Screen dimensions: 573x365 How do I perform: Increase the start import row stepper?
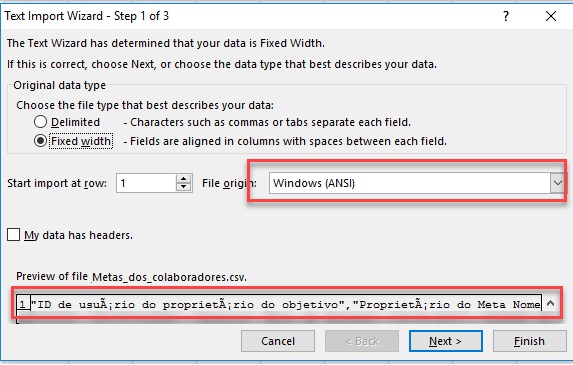click(184, 179)
